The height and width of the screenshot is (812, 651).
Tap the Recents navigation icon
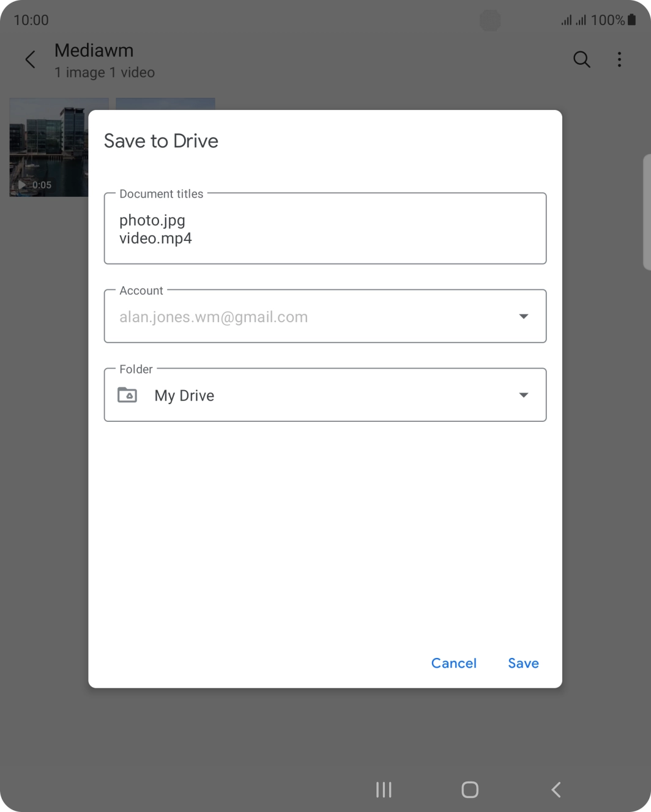[383, 789]
